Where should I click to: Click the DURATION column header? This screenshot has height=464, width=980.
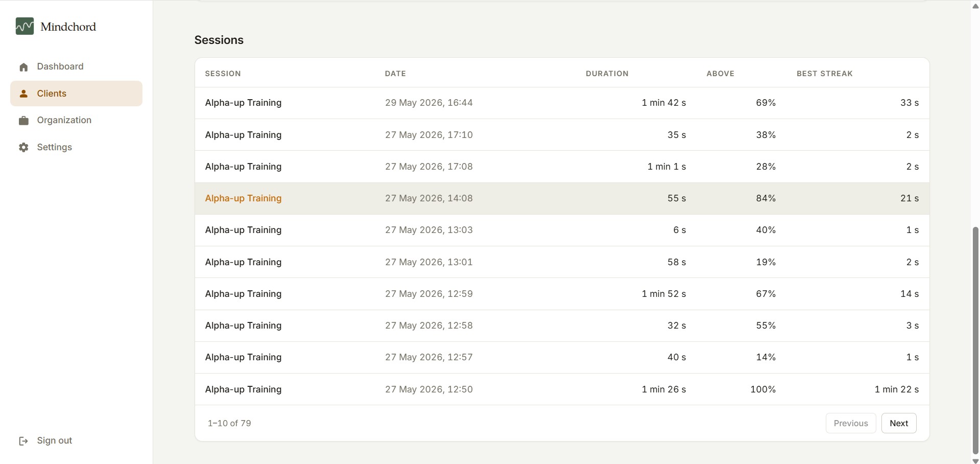607,74
